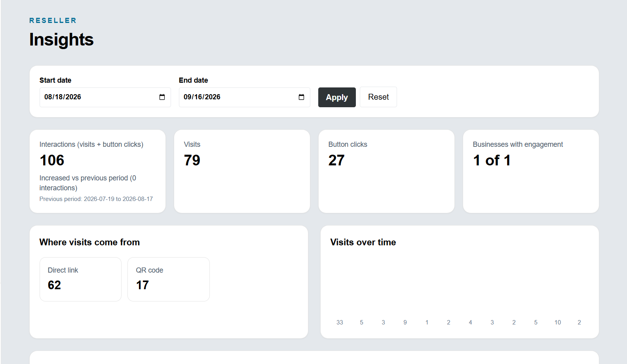Click the "Previous period: 2026-07-19 to 2026-08-17" note

point(96,199)
